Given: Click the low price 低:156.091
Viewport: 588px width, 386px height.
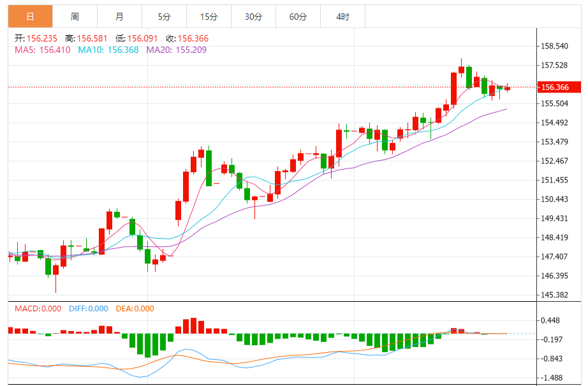Looking at the screenshot, I should coord(136,38).
